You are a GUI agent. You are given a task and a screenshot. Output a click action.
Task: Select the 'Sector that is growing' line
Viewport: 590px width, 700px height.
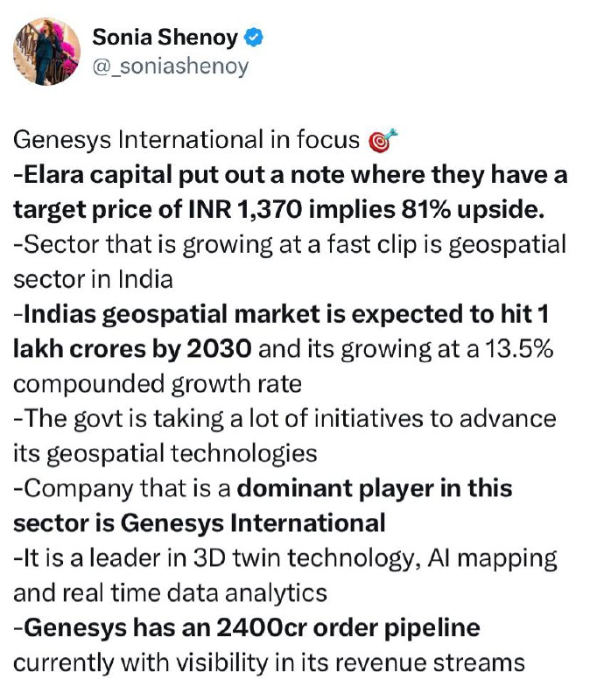pyautogui.click(x=290, y=245)
